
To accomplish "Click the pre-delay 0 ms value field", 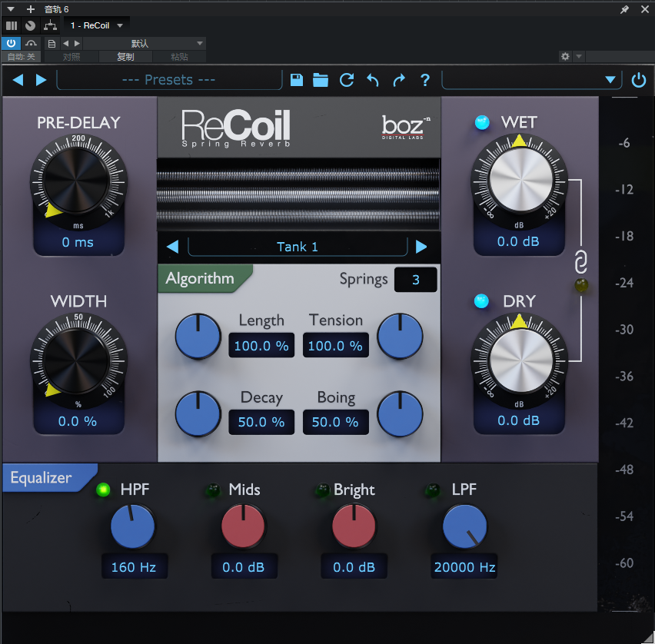I will [x=78, y=242].
